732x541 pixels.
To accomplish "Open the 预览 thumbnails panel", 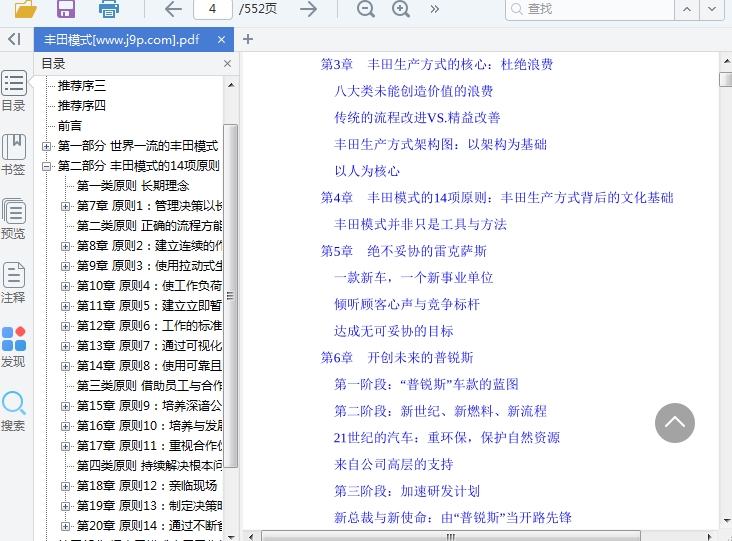I will coord(14,219).
